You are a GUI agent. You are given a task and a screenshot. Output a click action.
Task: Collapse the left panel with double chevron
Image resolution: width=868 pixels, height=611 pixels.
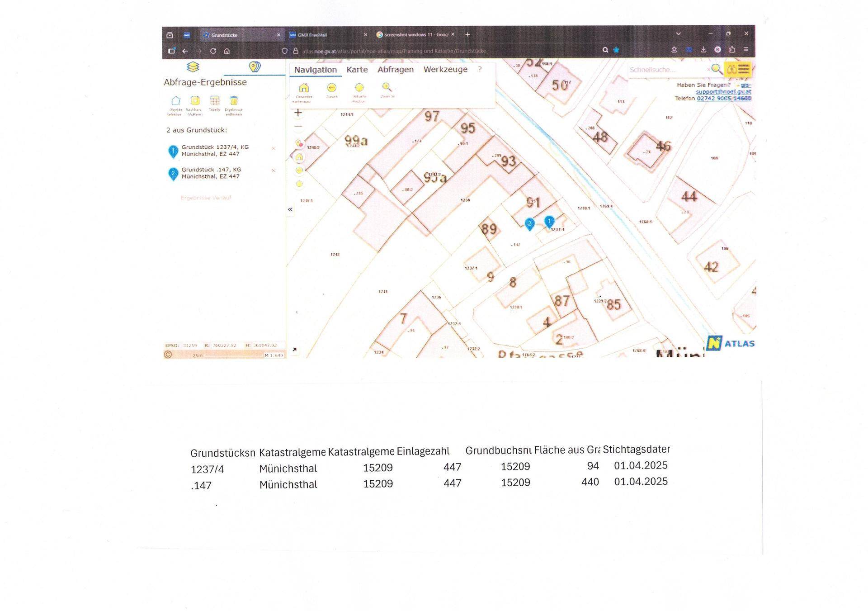point(290,209)
